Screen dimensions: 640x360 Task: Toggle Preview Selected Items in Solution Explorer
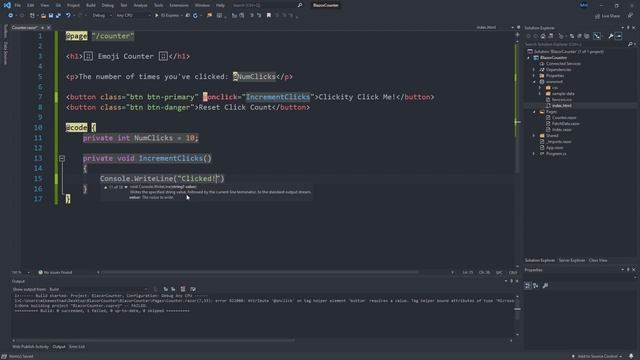(619, 36)
